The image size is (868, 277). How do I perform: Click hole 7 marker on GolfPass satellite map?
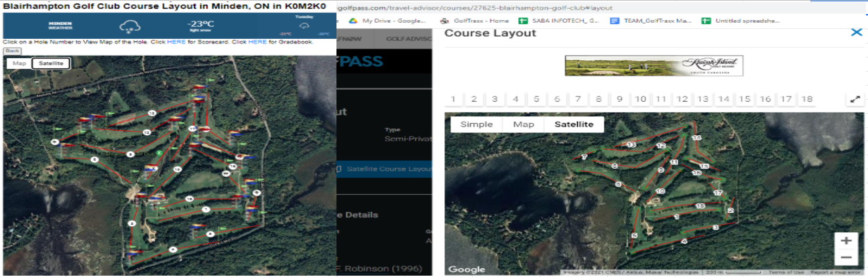(x=584, y=157)
